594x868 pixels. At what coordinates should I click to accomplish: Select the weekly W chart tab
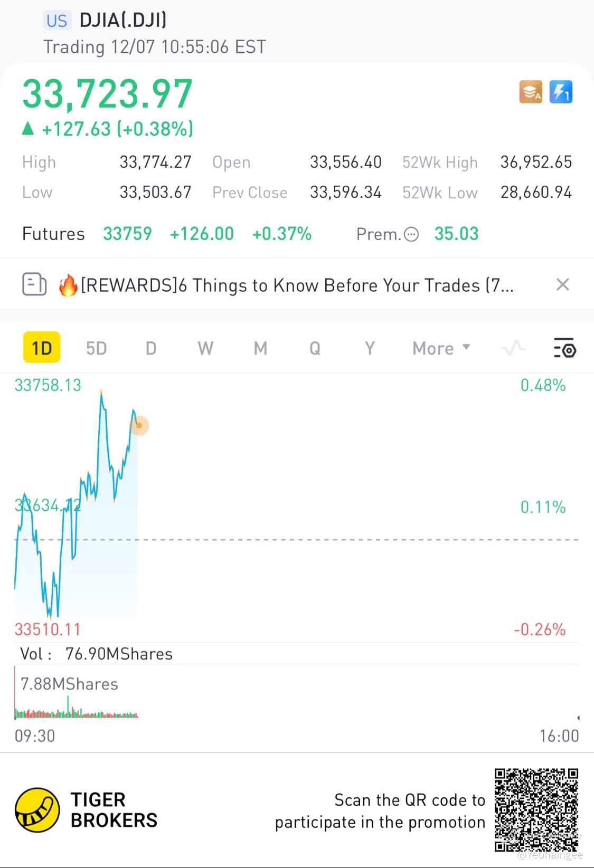(205, 348)
